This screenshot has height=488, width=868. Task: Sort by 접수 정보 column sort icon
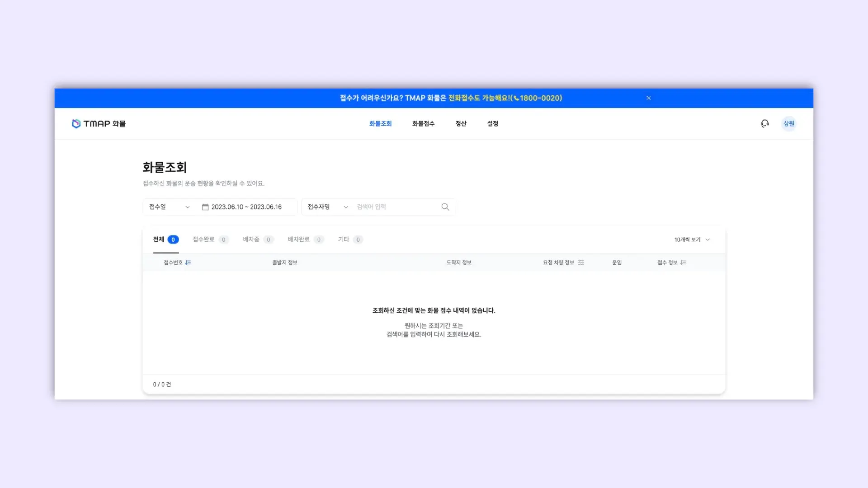683,263
